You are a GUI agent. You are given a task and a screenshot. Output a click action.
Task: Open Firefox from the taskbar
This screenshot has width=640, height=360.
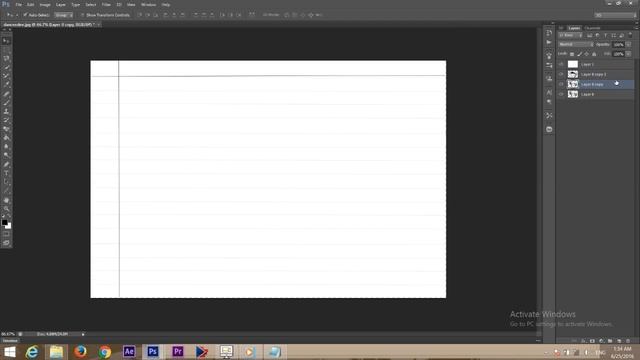[80, 351]
